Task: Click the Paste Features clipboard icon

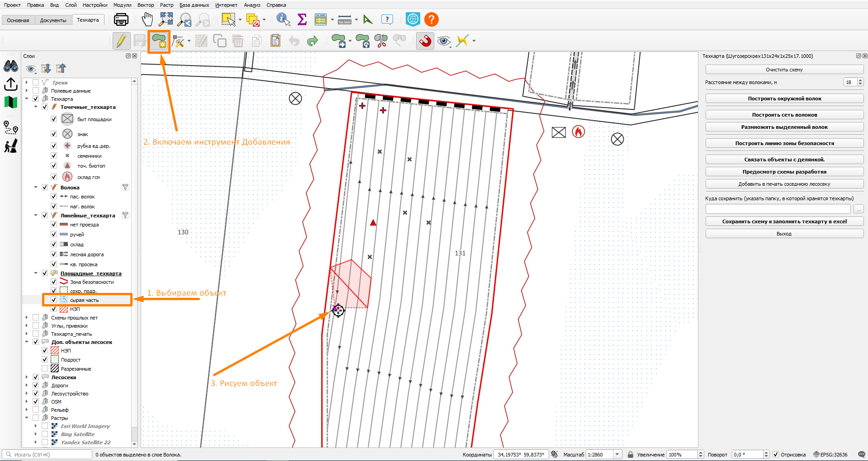Action: coord(275,41)
